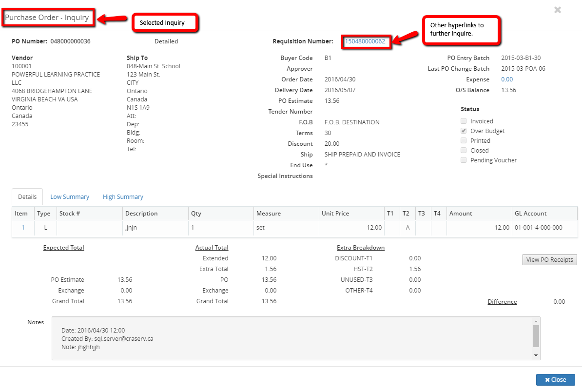Click the blue Close button

click(x=555, y=380)
